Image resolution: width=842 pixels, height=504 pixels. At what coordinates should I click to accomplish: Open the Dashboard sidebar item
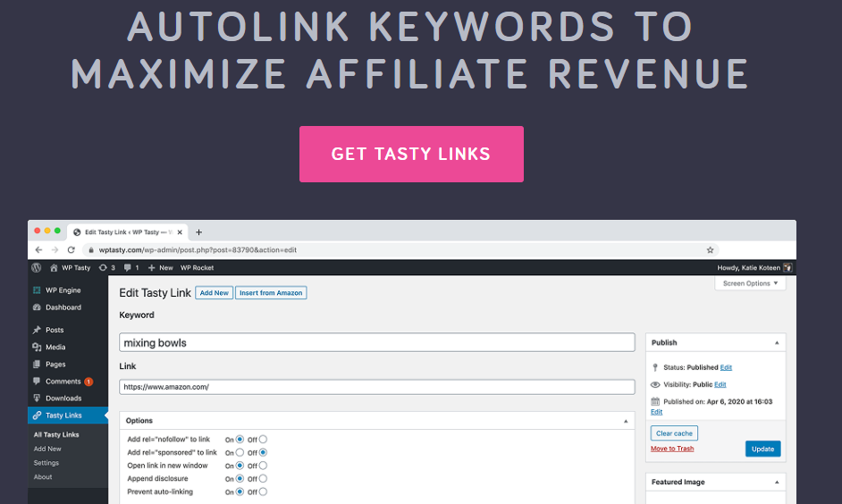pos(63,307)
